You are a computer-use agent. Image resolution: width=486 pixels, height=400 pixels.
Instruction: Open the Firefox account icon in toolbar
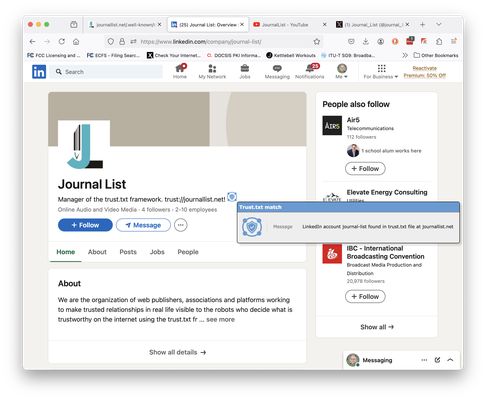click(x=380, y=41)
